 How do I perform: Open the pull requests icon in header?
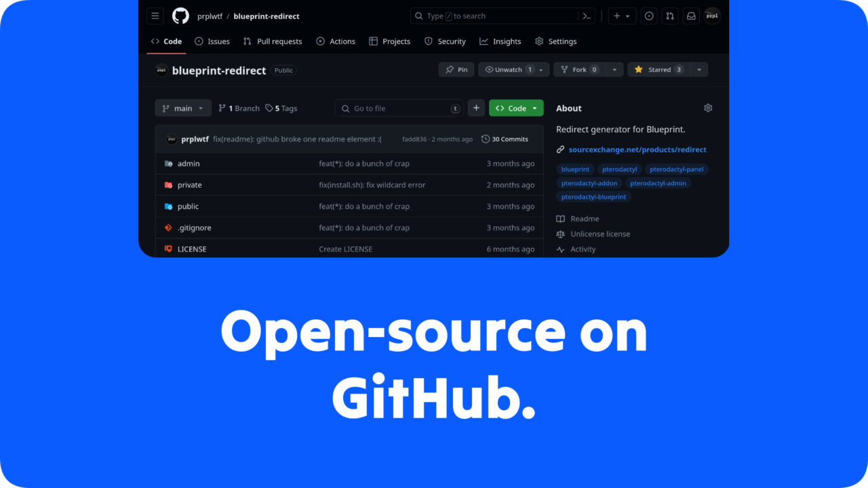tap(670, 16)
